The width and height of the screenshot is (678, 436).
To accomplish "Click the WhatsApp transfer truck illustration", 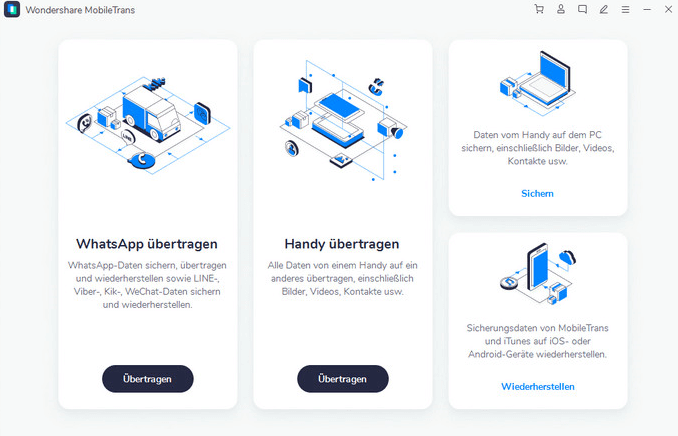I will coord(148,125).
